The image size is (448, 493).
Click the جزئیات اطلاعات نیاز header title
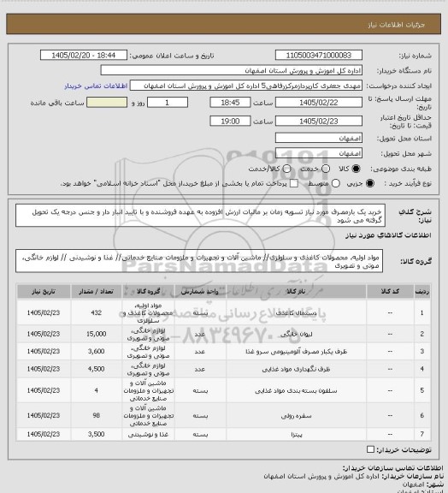(x=396, y=25)
